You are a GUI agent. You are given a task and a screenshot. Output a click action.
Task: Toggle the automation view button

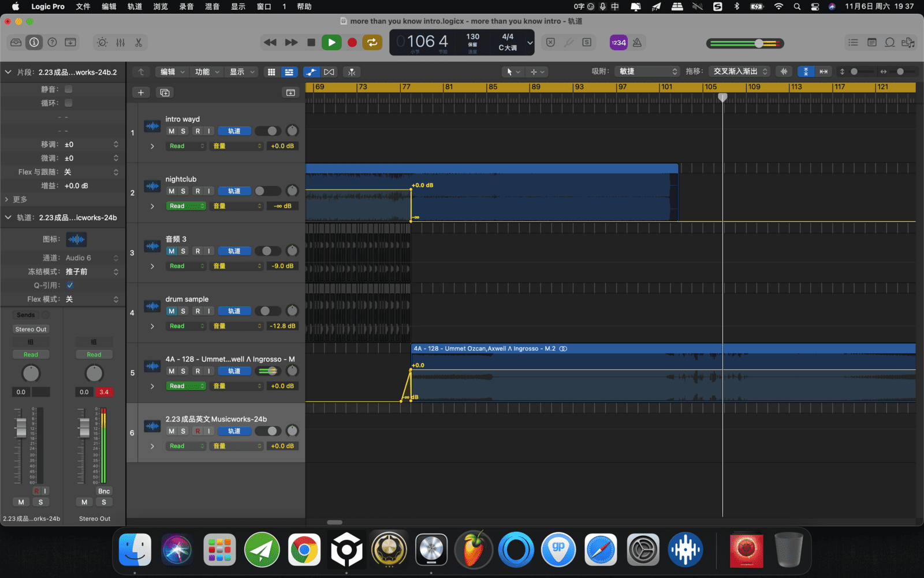tap(311, 72)
